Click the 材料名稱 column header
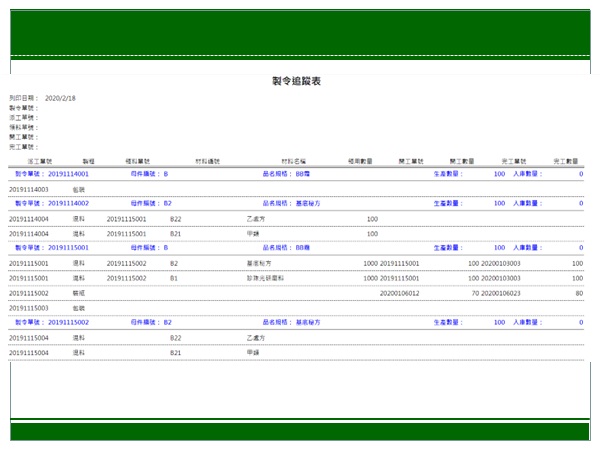This screenshot has height=456, width=606. click(x=293, y=161)
